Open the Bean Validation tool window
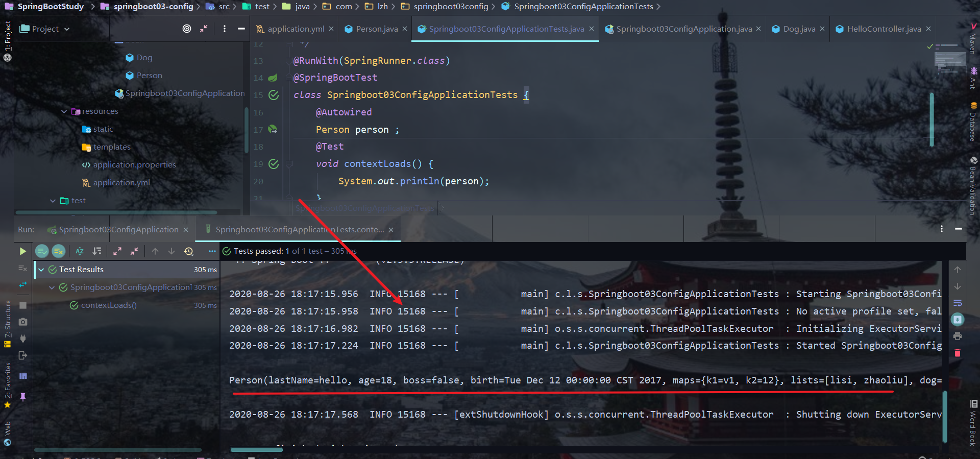Image resolution: width=980 pixels, height=459 pixels. 973,186
